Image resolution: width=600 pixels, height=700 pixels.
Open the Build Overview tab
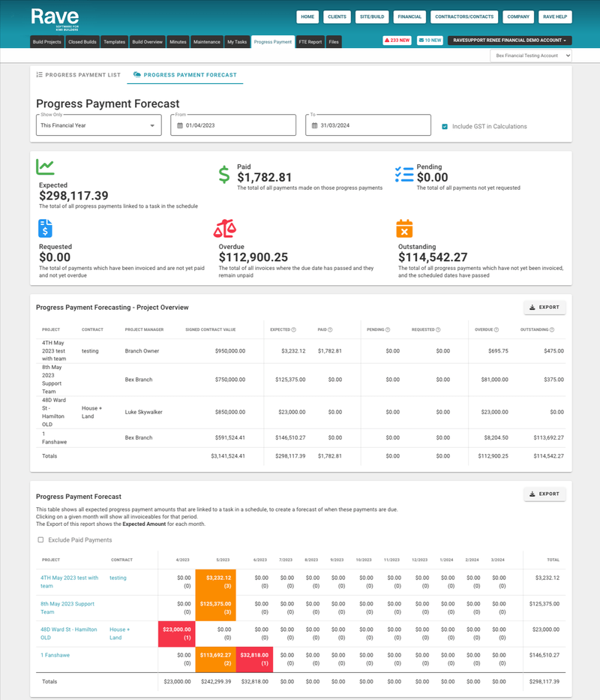click(148, 41)
